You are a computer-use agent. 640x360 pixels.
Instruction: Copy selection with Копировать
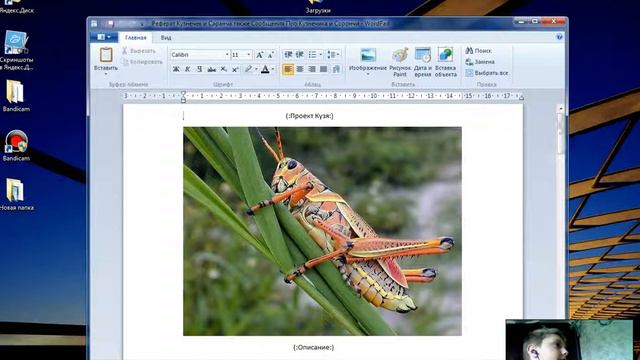click(142, 62)
